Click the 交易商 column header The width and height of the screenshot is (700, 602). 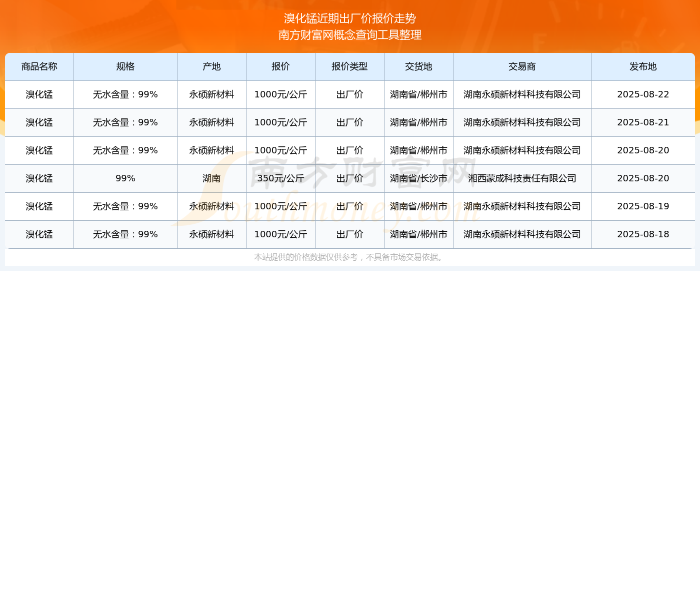(522, 67)
